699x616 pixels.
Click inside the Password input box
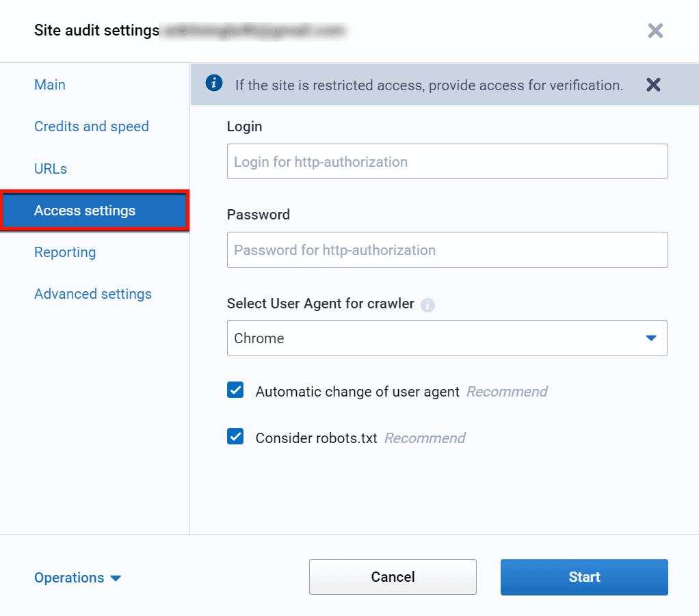(x=447, y=250)
